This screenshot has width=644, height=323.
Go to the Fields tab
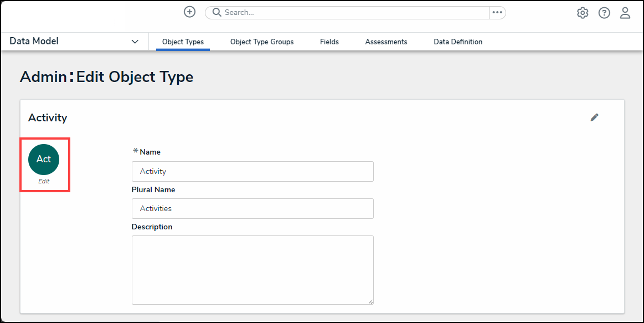coord(329,42)
